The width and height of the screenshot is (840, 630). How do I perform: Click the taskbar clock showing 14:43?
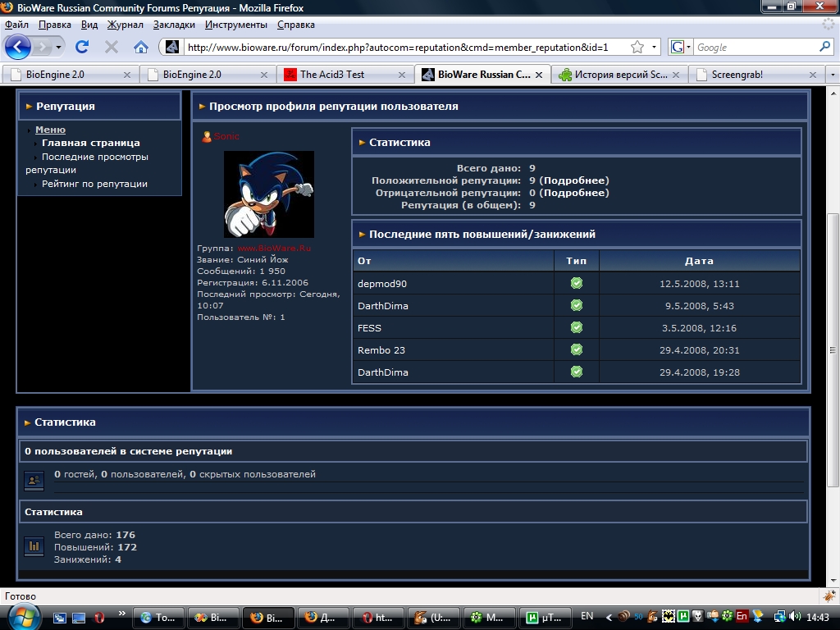click(x=818, y=617)
